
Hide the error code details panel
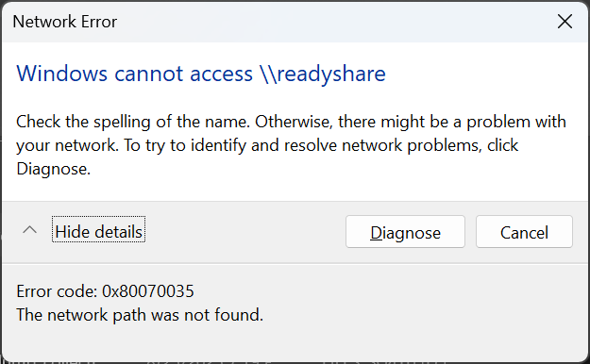click(98, 232)
